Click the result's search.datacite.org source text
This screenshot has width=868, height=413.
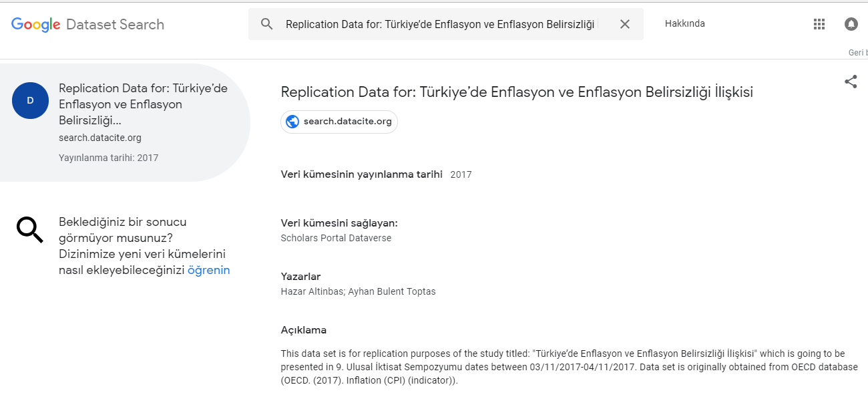(x=100, y=138)
